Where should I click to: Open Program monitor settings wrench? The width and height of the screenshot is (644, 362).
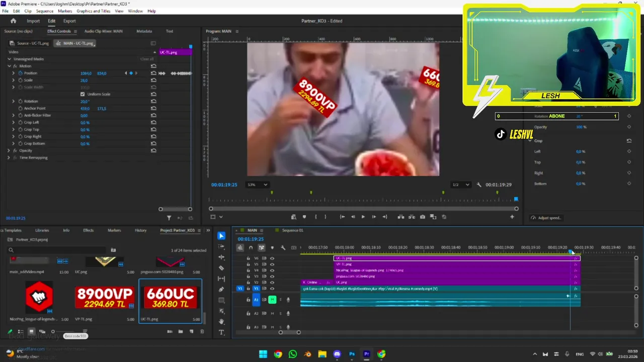[x=479, y=185]
